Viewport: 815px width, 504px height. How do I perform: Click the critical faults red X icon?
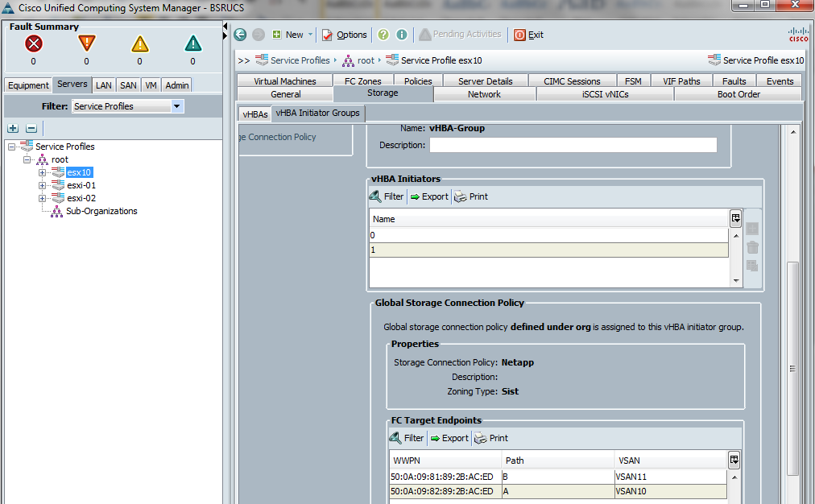34,43
